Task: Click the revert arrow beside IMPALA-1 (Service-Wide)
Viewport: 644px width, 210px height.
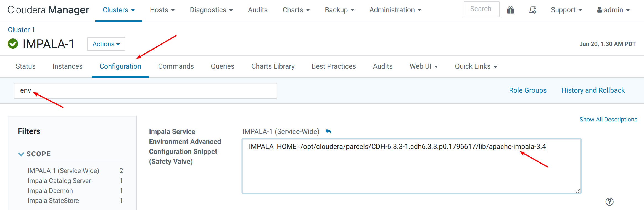Action: [x=328, y=132]
